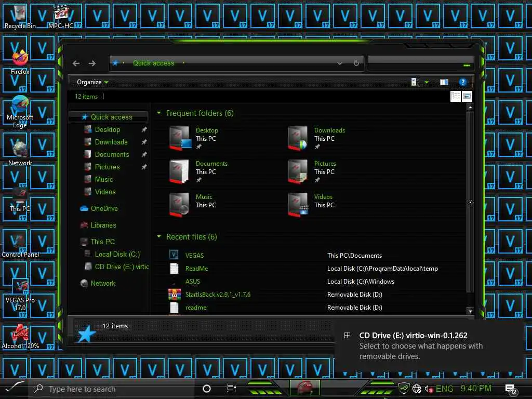
Task: Click the Explorer search box
Action: coord(420,63)
